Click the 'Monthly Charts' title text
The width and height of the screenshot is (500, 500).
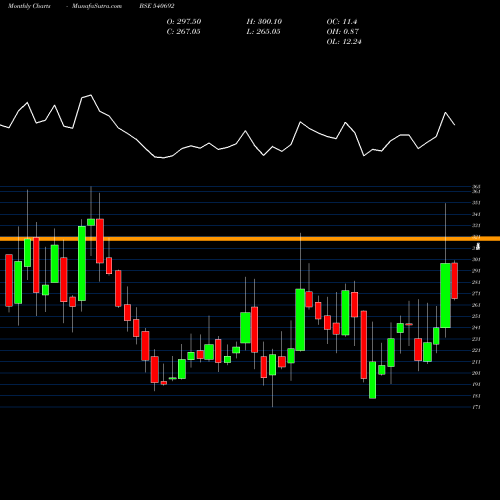(29, 6)
